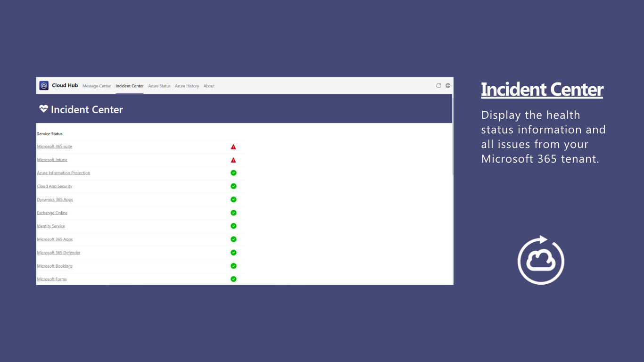The width and height of the screenshot is (644, 362).
Task: Open the Cloud App Security link
Action: pos(55,186)
